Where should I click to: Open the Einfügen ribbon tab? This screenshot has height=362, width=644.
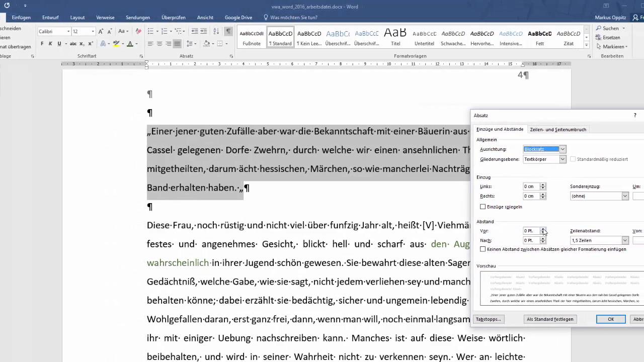point(21,18)
